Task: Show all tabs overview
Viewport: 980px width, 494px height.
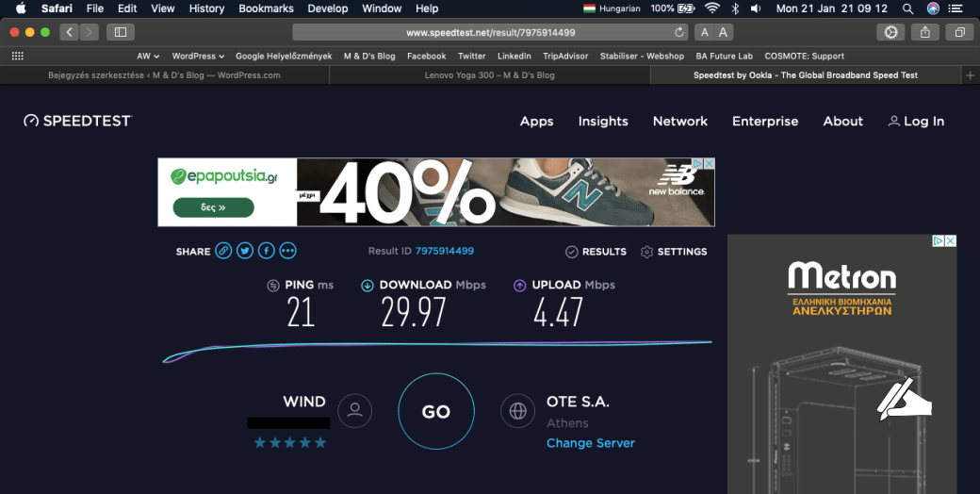Action: [959, 32]
